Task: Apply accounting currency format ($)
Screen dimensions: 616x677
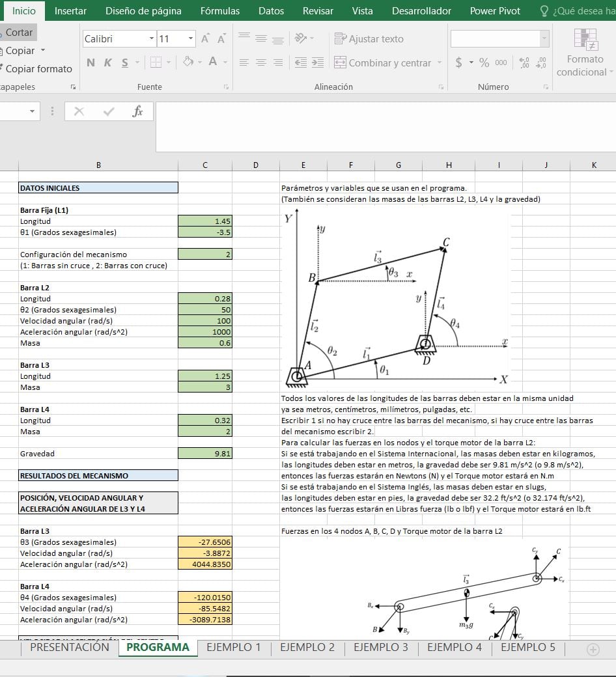Action: pos(459,62)
